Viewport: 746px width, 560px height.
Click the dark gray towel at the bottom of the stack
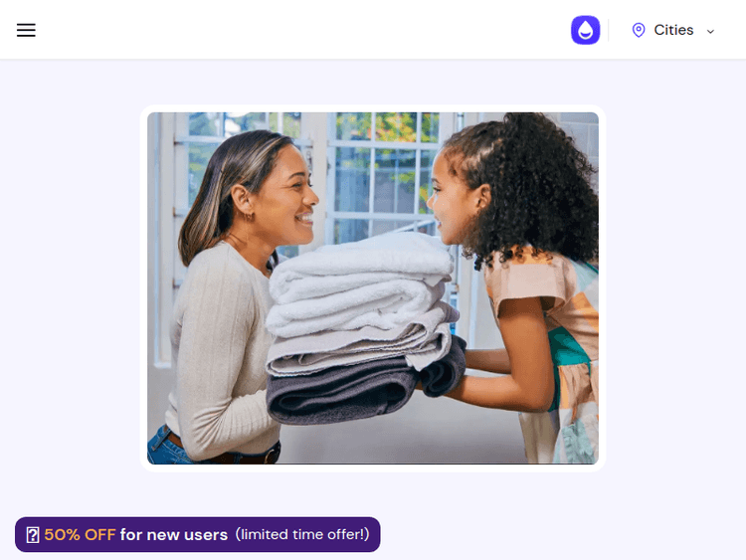(x=352, y=390)
